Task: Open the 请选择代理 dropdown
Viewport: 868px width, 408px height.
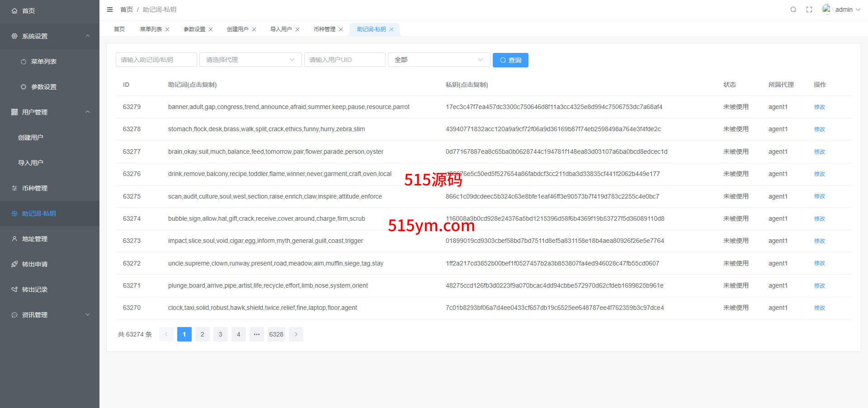Action: click(250, 60)
